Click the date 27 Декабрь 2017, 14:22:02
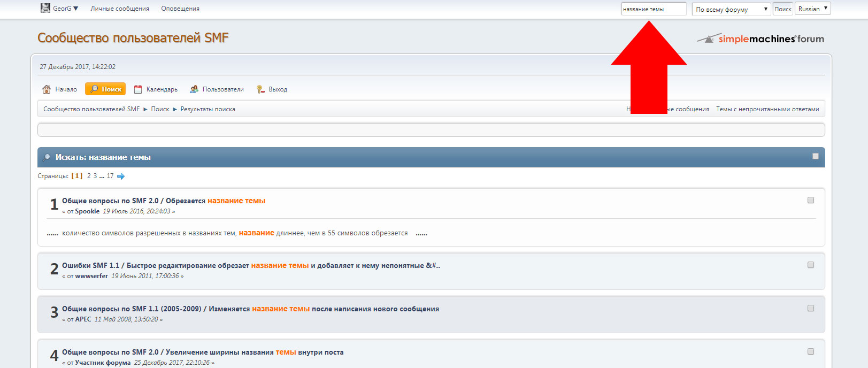The width and height of the screenshot is (868, 368). [78, 67]
